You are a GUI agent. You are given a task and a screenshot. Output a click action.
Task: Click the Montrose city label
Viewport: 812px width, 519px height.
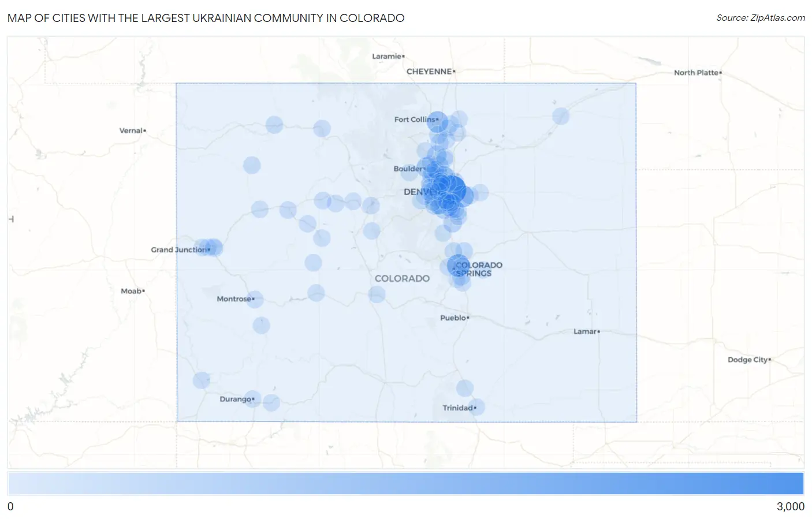(x=235, y=299)
